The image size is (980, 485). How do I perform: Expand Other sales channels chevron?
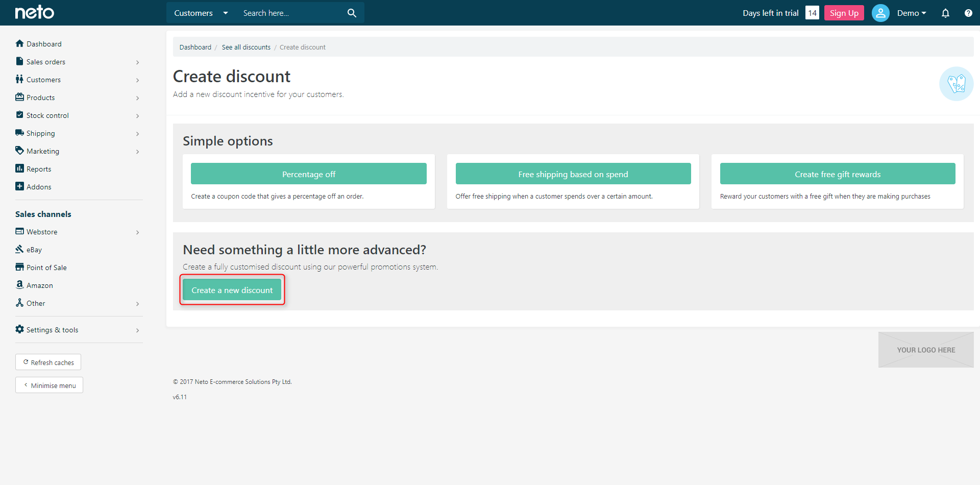point(137,304)
